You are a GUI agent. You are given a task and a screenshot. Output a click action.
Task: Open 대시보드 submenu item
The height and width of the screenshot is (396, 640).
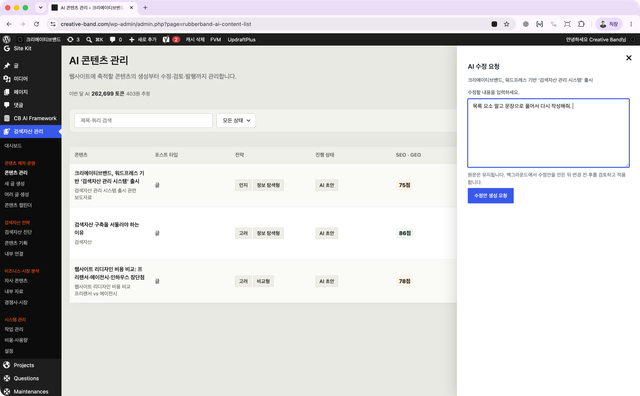coord(13,146)
